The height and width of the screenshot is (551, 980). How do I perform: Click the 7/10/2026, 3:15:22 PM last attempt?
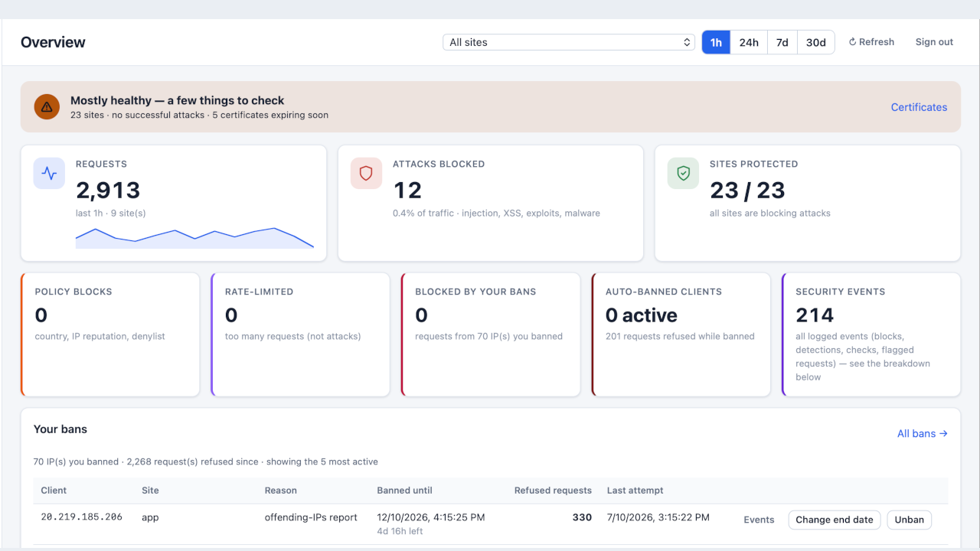point(658,517)
